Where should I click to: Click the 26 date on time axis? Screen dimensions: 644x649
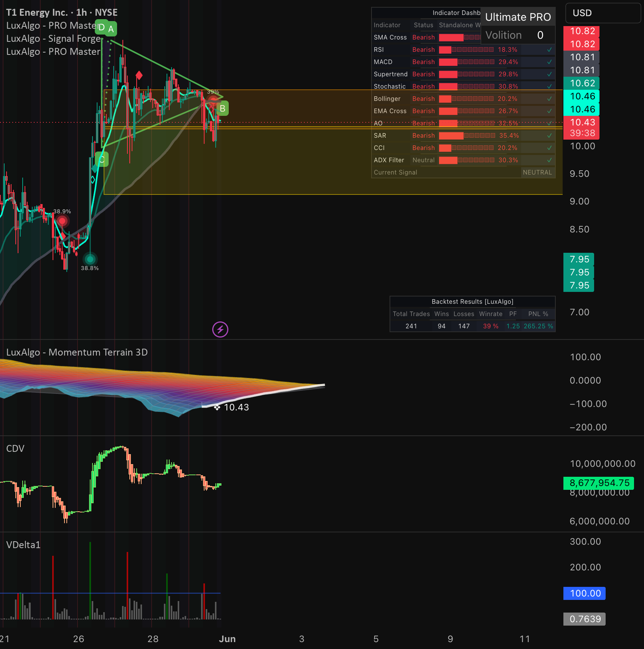79,639
